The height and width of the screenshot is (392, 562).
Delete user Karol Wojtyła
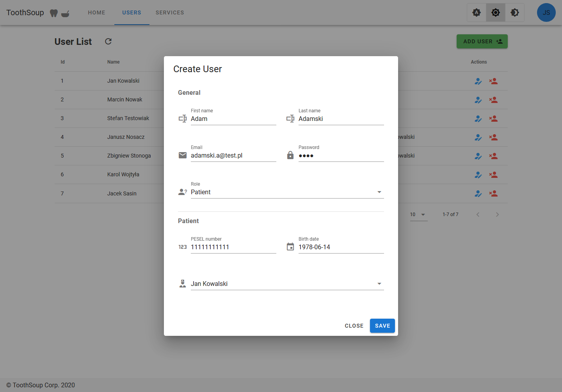(493, 175)
